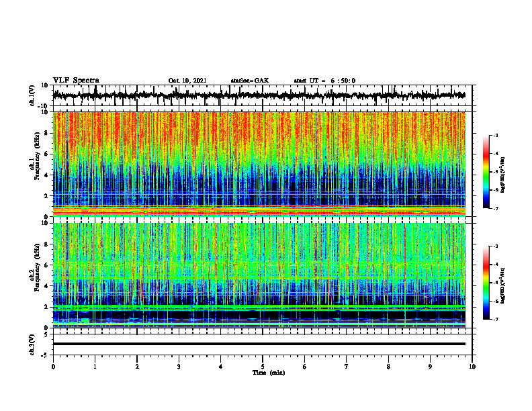
Task: Click the ch.2 colorbar "log(PSD)" label
Action: [503, 285]
